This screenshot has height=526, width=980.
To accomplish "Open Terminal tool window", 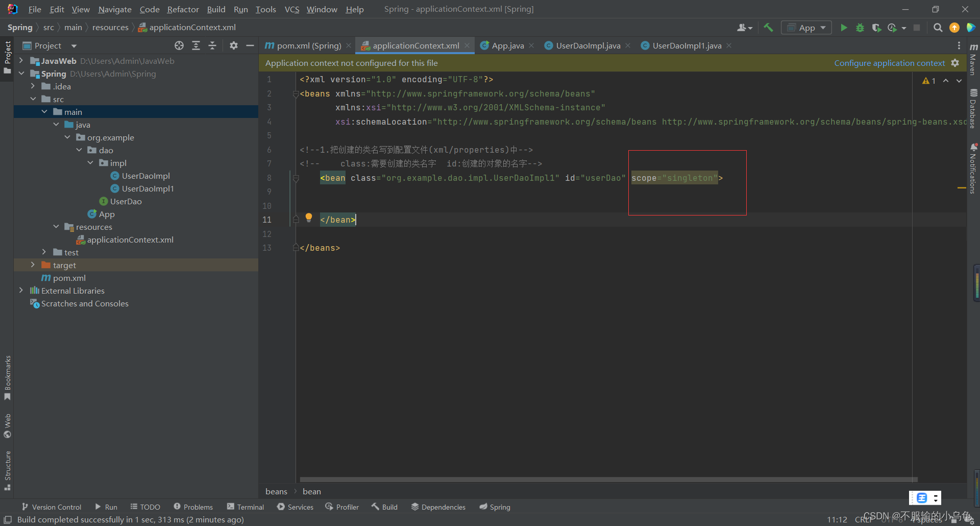I will (x=246, y=507).
